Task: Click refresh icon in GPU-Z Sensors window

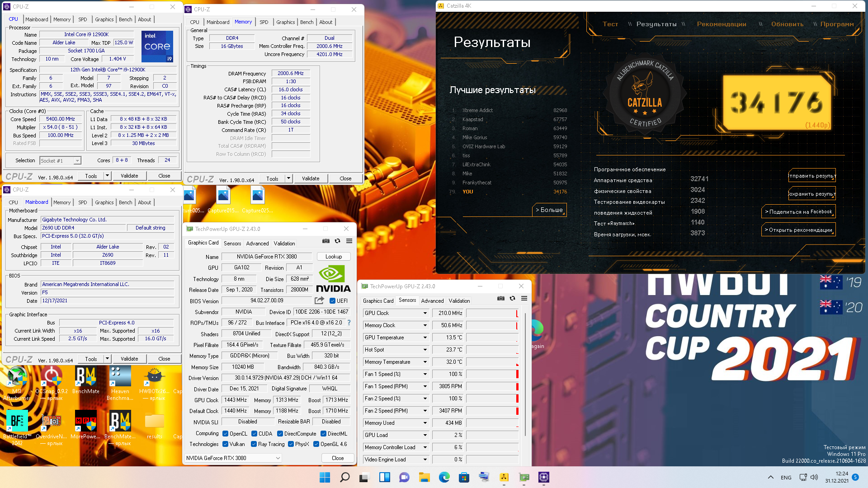Action: point(512,299)
